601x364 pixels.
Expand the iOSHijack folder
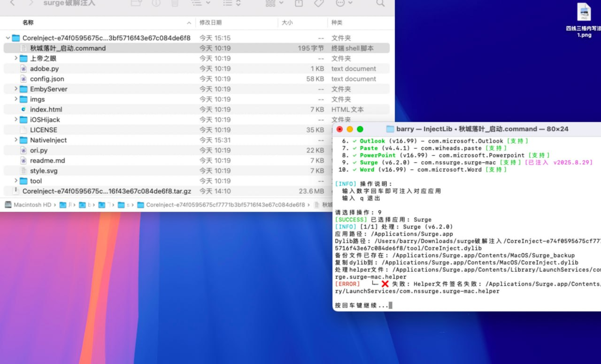[x=15, y=120]
